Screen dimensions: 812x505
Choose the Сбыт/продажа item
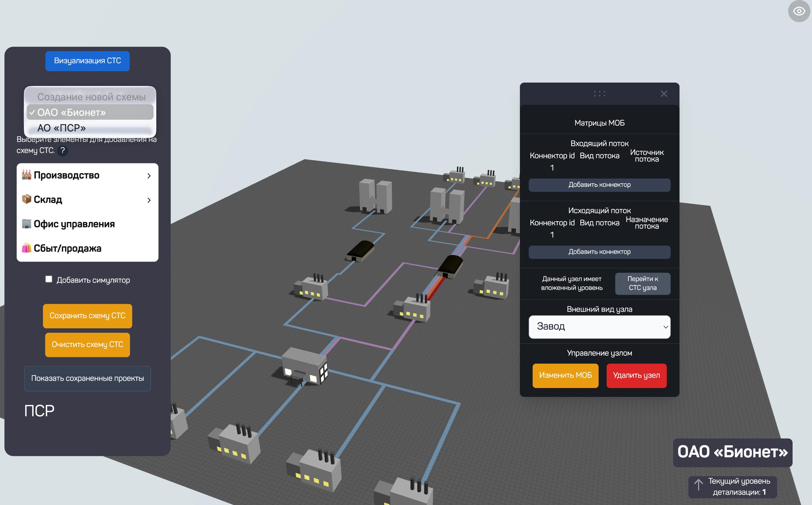tap(68, 248)
